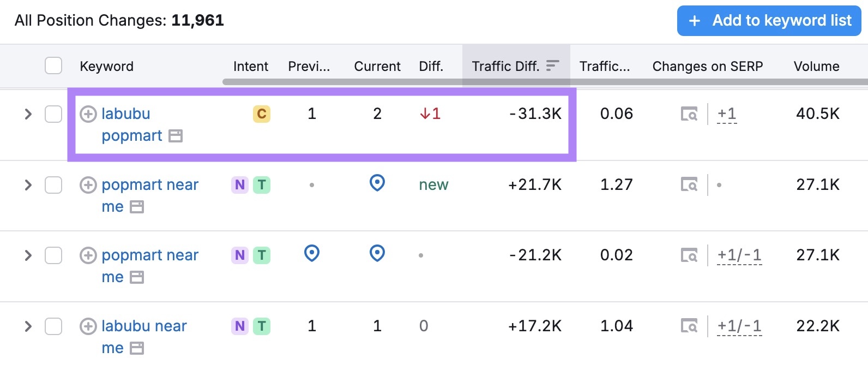The image size is (868, 370).
Task: Click current local pack pin in new popmart row
Action: [x=377, y=183]
